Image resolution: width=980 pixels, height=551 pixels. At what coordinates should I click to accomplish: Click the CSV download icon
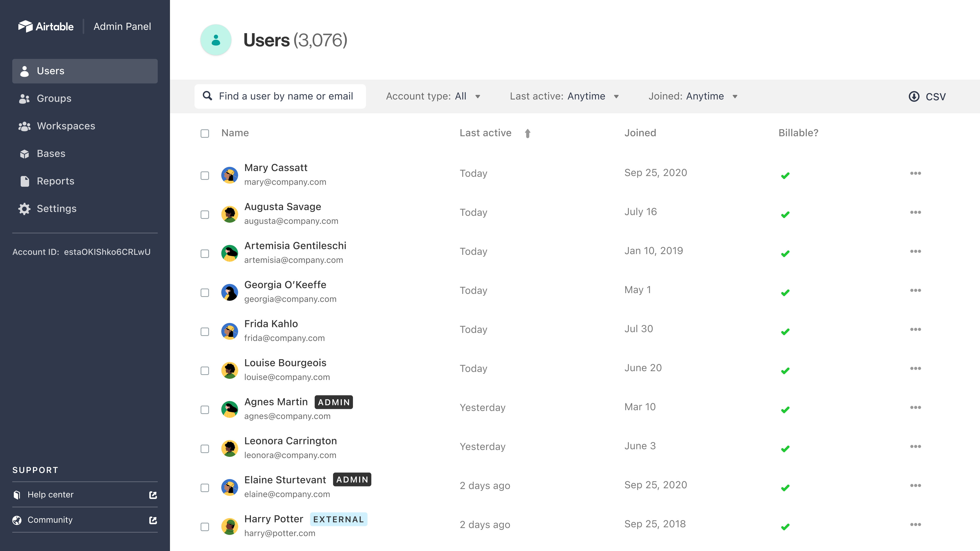(x=914, y=97)
